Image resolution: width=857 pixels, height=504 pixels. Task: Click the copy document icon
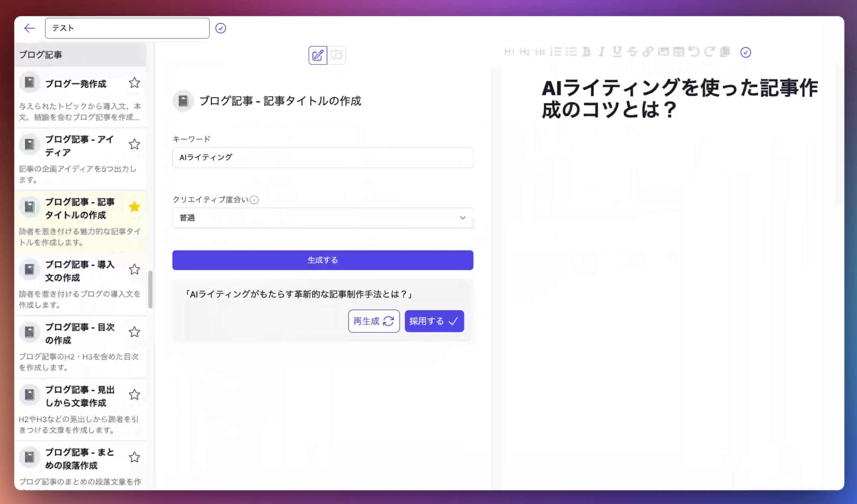click(x=725, y=52)
